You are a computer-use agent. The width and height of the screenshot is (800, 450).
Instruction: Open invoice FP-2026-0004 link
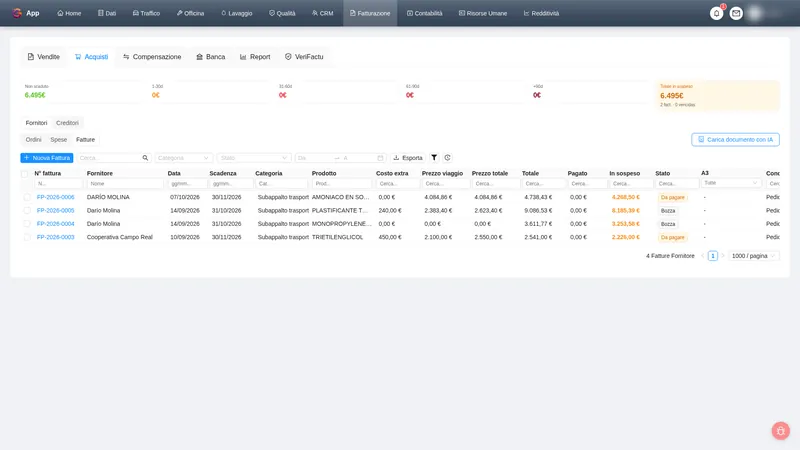click(56, 223)
